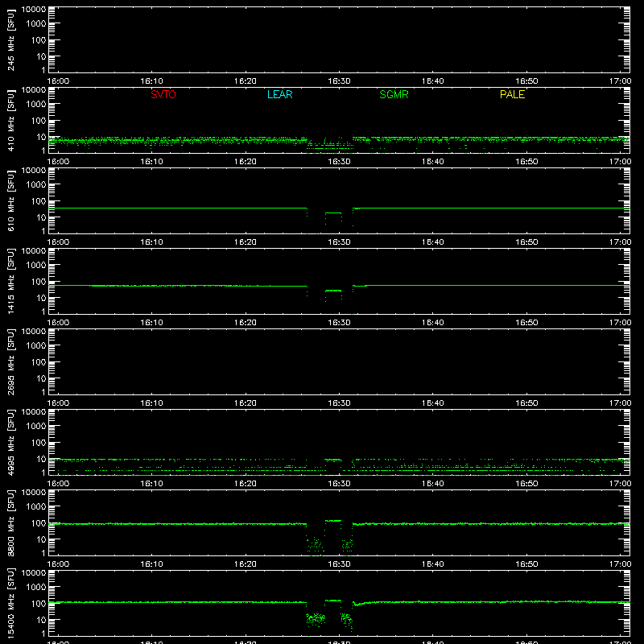Click 16:00 label under the 245 MHz panel
The image size is (644, 644).
[x=58, y=81]
